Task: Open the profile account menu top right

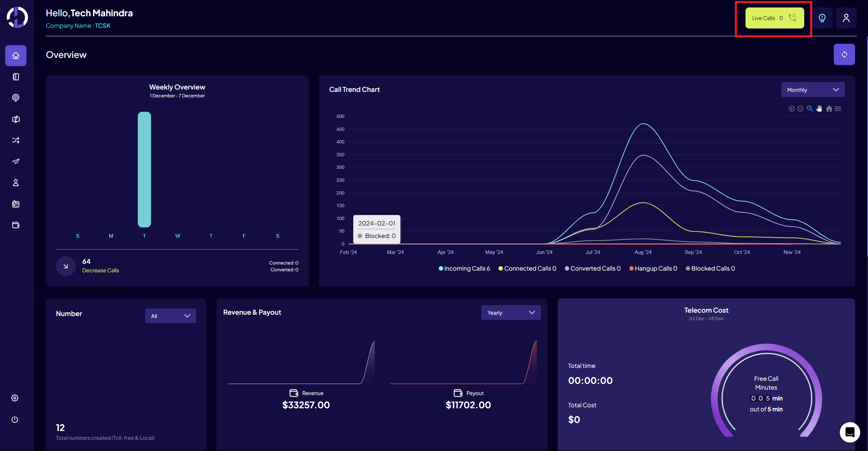Action: tap(846, 18)
